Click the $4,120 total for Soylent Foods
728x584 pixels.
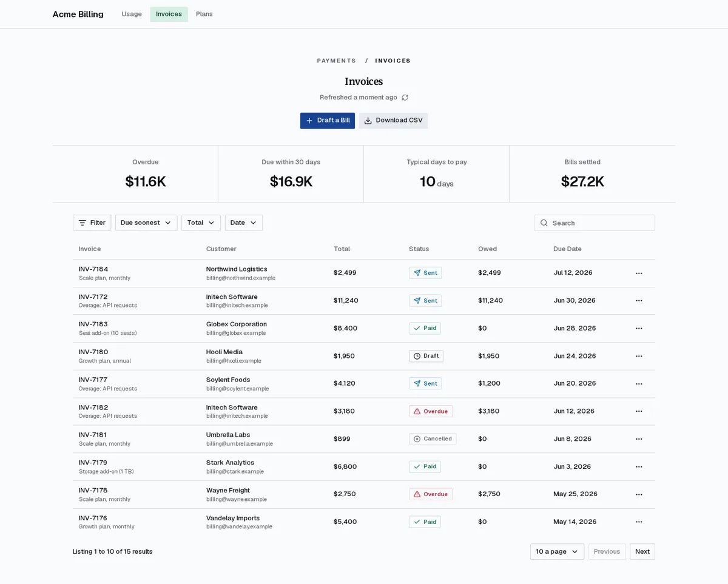345,383
